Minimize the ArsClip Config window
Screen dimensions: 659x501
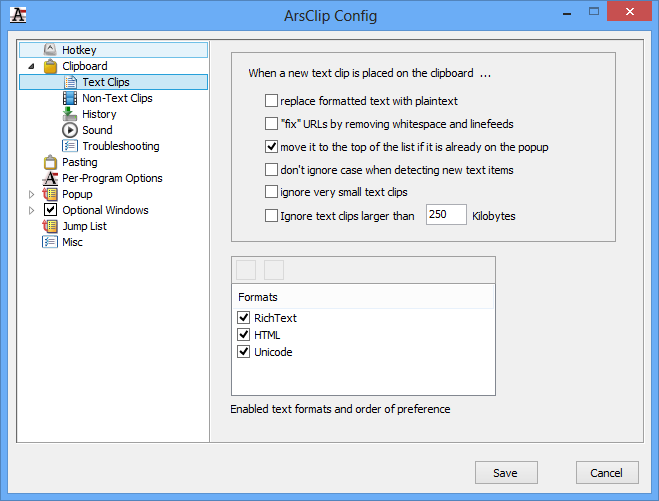567,13
